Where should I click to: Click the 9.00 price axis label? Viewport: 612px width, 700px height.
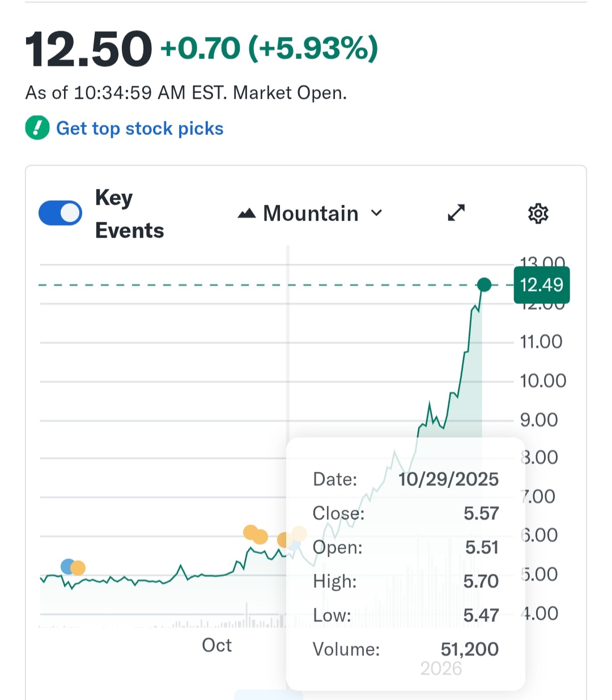[539, 420]
